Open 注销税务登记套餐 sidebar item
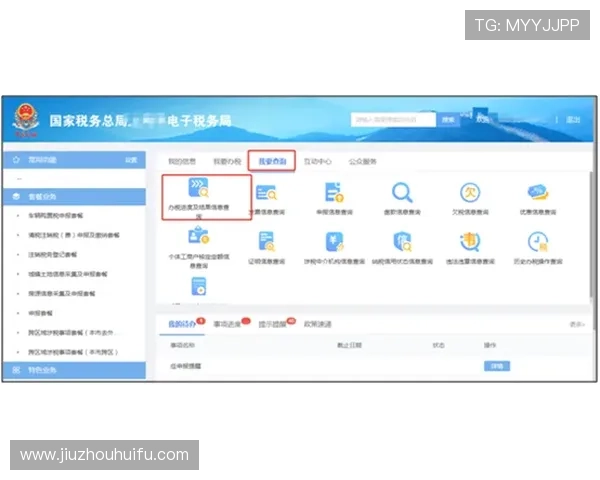Viewport: 600px width, 480px height. (52, 255)
